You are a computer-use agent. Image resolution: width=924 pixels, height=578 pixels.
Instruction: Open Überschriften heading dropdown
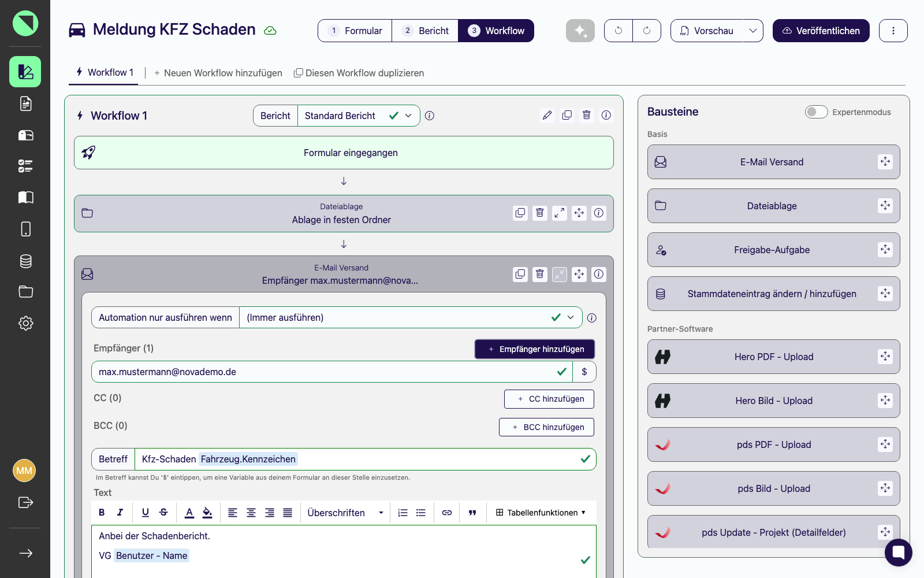pyautogui.click(x=345, y=513)
